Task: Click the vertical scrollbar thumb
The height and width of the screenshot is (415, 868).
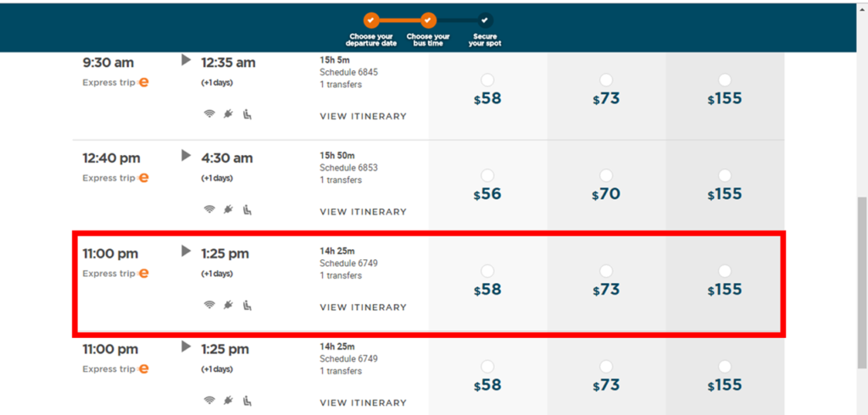Action: pyautogui.click(x=862, y=282)
